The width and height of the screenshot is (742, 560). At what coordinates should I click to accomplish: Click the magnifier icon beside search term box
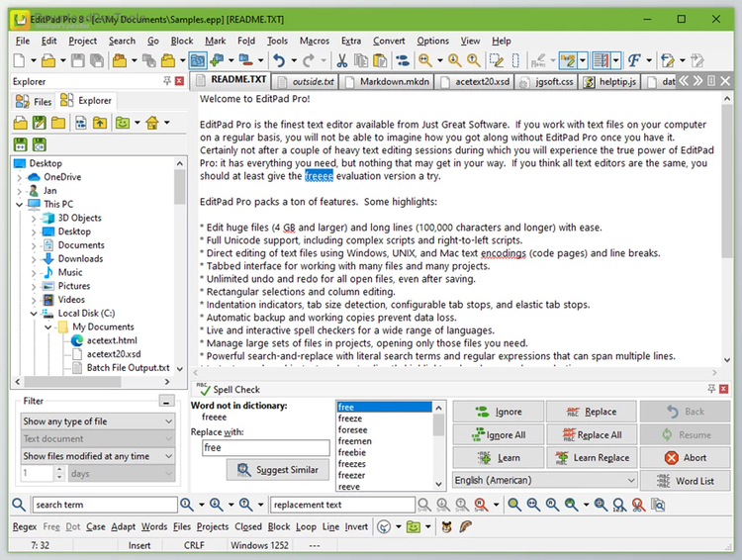pyautogui.click(x=19, y=505)
